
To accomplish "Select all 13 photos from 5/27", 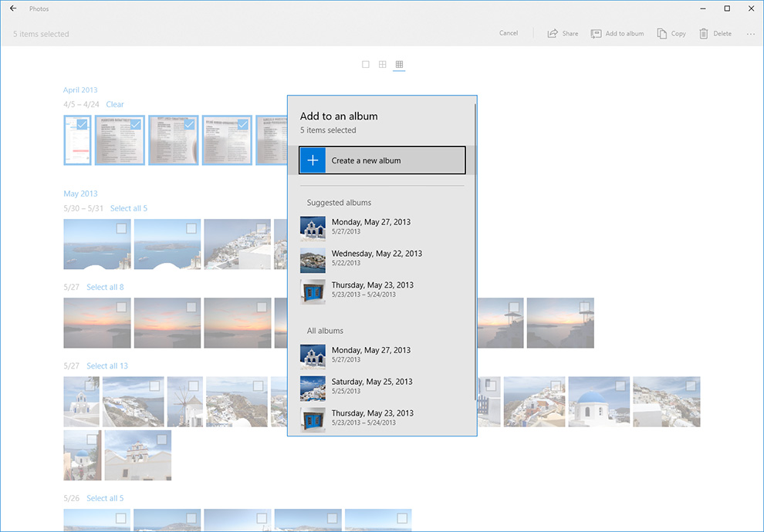I will tap(107, 366).
